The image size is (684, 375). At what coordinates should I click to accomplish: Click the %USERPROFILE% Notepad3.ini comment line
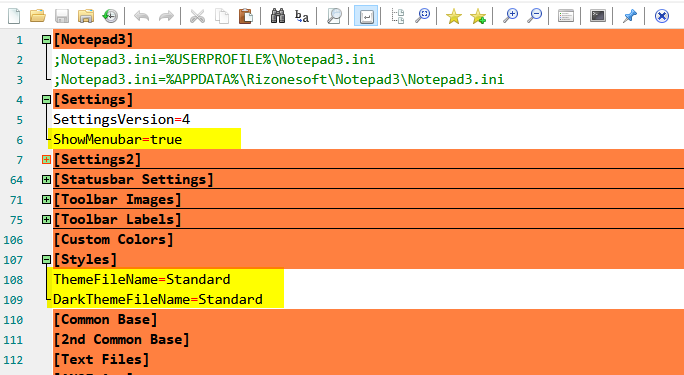point(214,59)
